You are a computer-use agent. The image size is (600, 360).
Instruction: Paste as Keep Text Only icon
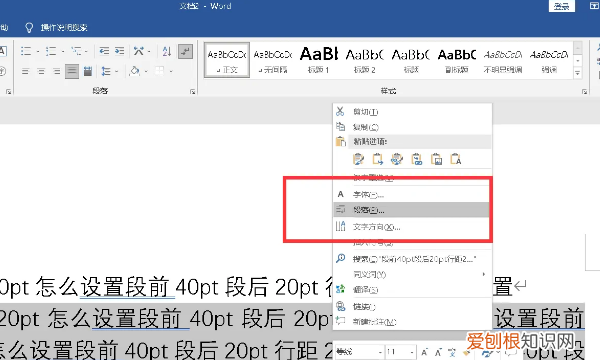point(455,159)
